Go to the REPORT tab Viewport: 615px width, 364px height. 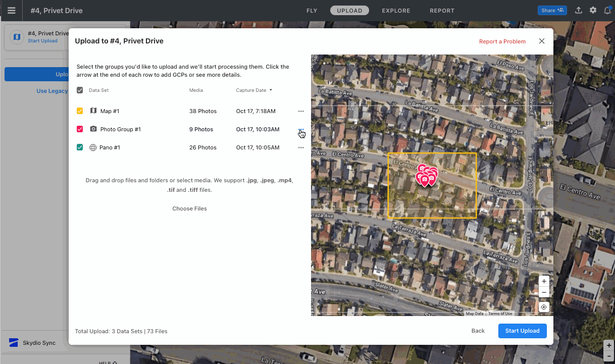click(442, 10)
